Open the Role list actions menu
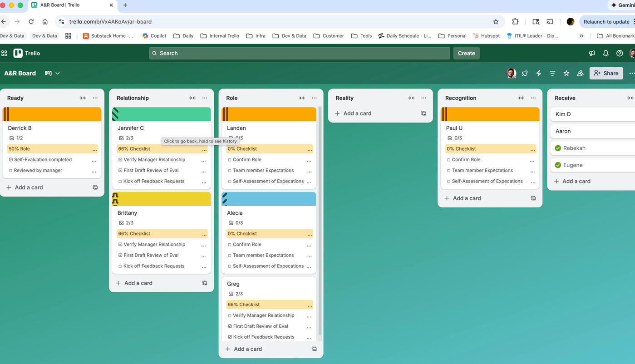635x364 pixels. (x=314, y=98)
